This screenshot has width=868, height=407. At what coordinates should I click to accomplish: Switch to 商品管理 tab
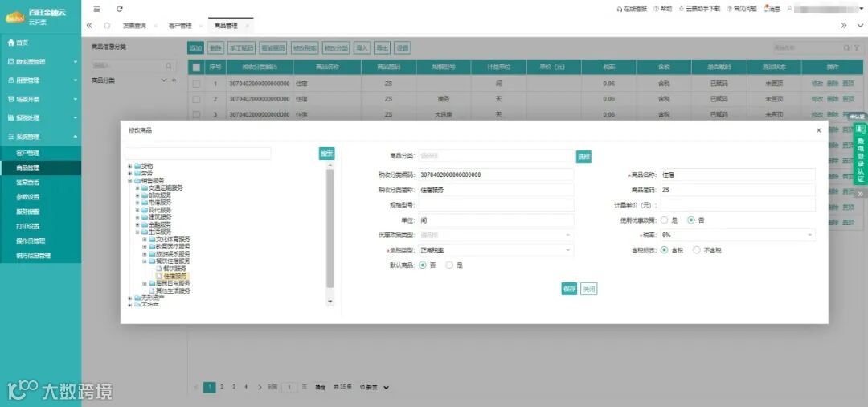click(225, 26)
